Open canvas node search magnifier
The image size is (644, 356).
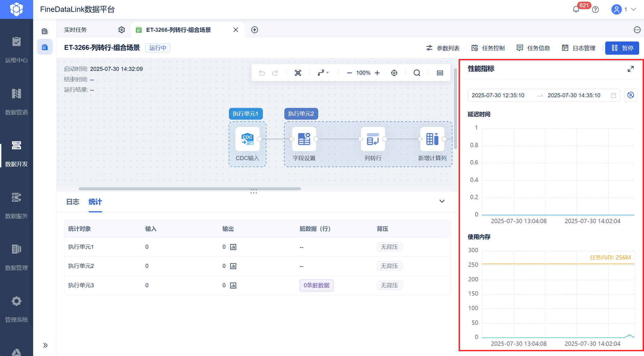coord(417,73)
